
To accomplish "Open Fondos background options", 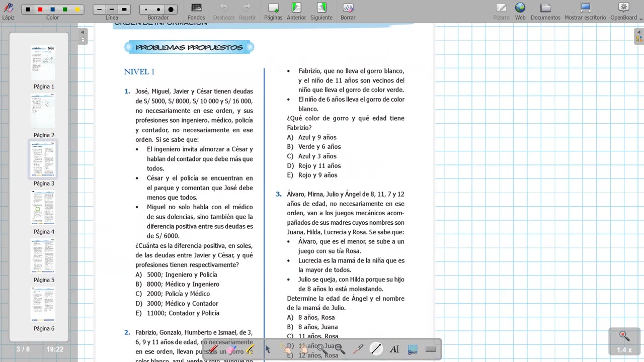I will pos(196,11).
